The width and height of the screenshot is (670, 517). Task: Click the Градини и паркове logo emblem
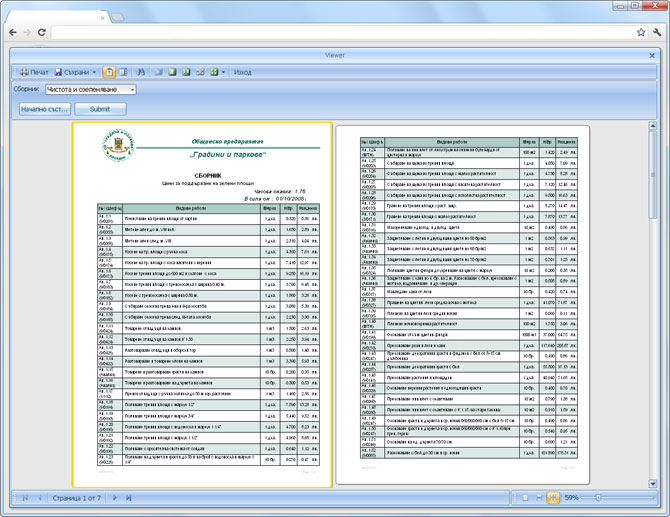pos(118,145)
